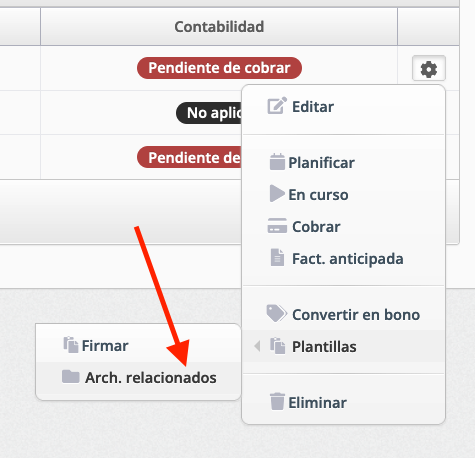Click the Planificar calendar icon
The height and width of the screenshot is (458, 475).
click(x=277, y=162)
